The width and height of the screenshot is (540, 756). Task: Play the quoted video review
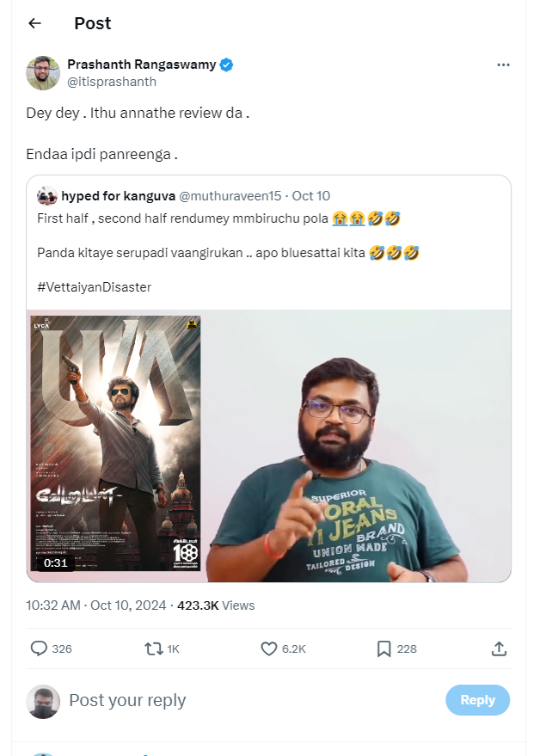point(268,446)
